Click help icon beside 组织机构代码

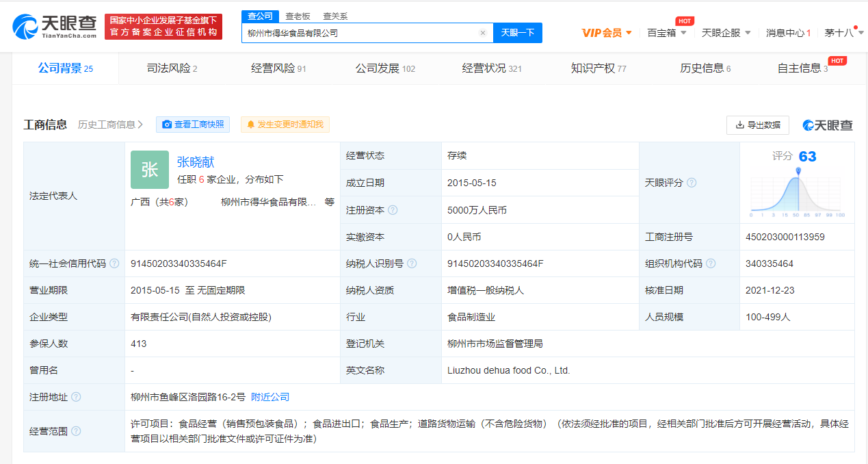711,263
